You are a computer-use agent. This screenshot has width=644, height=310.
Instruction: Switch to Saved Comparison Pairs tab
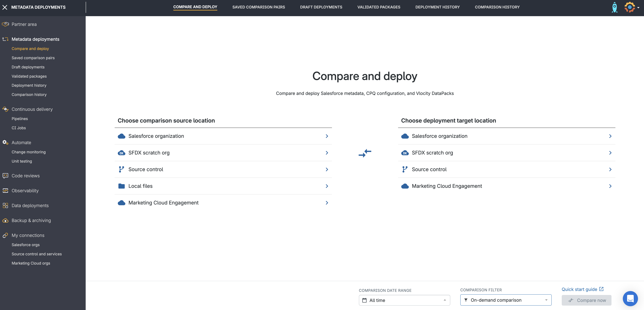point(259,7)
